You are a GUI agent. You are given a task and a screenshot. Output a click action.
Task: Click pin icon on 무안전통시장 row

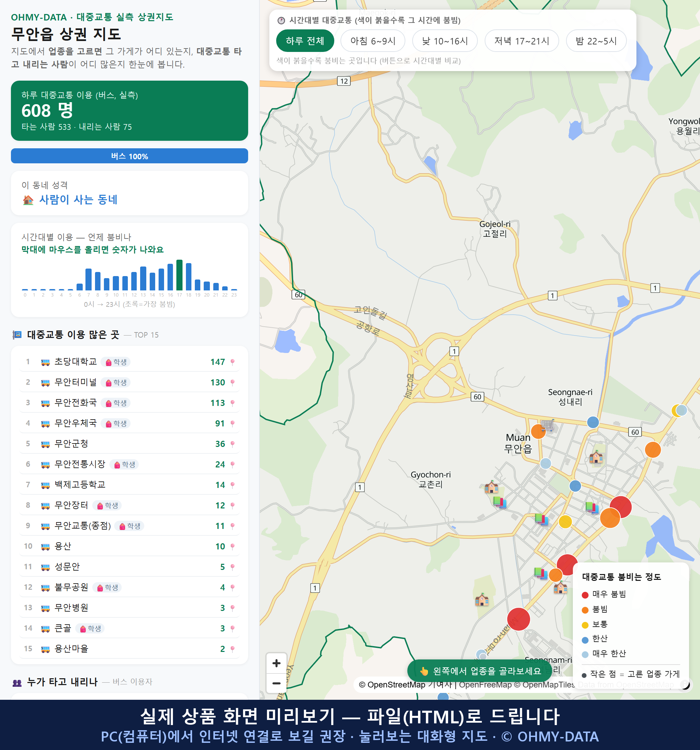click(x=232, y=464)
